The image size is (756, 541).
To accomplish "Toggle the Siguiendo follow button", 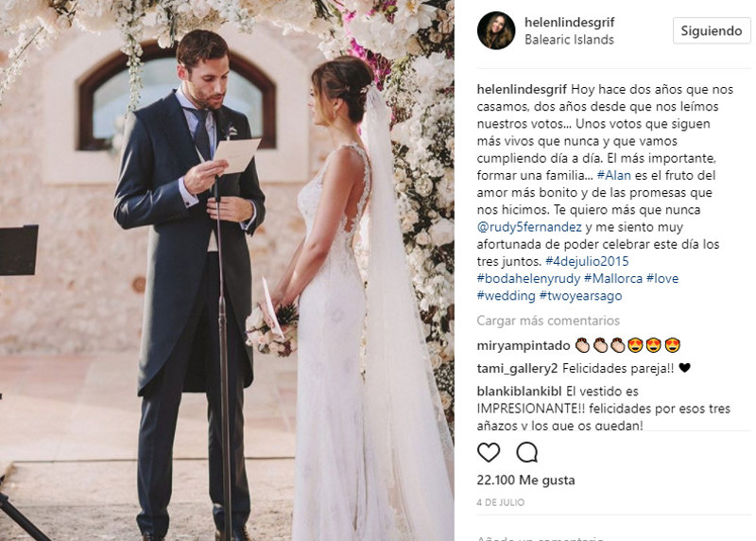I will click(x=712, y=31).
